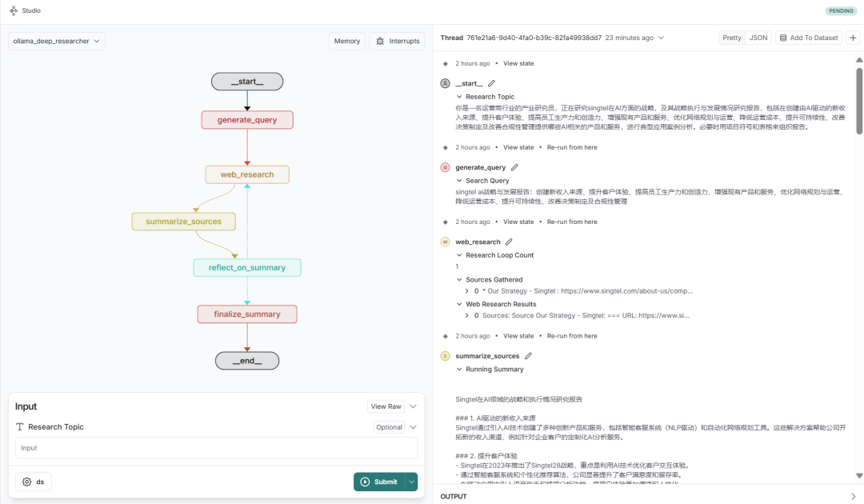Image resolution: width=864 pixels, height=504 pixels.
Task: Click the __start__ user avatar icon
Action: point(446,83)
